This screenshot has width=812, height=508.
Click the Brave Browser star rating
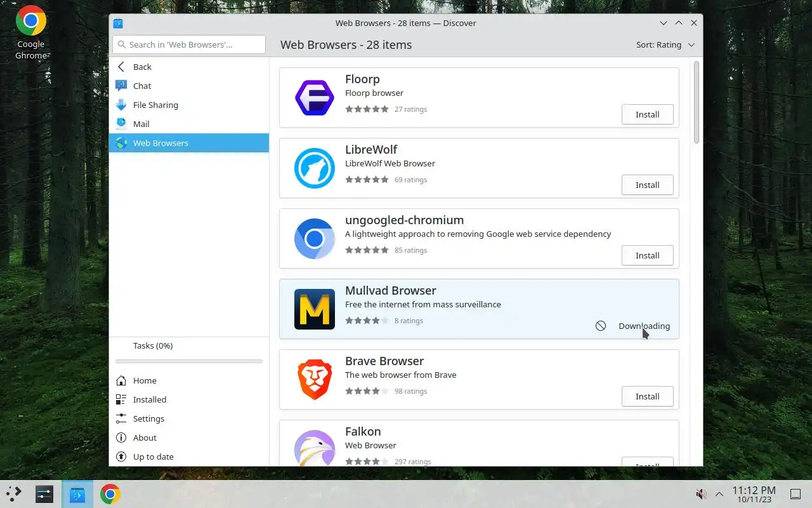[x=367, y=391]
